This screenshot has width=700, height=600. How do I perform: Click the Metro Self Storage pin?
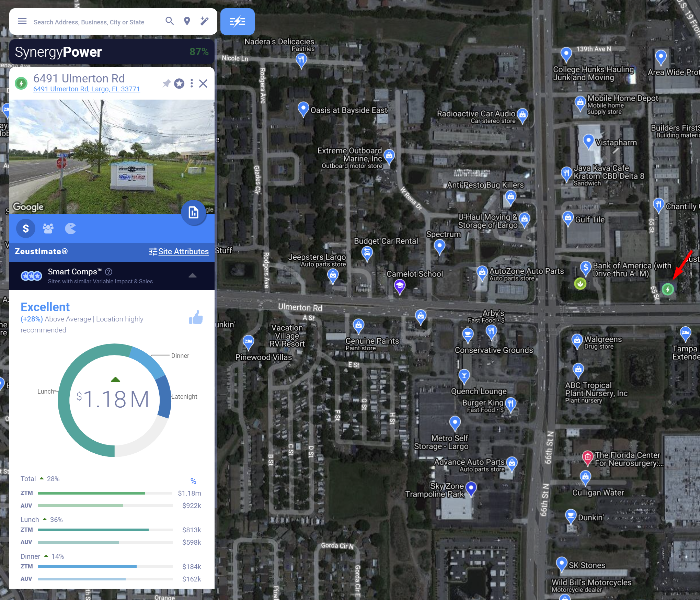[455, 423]
